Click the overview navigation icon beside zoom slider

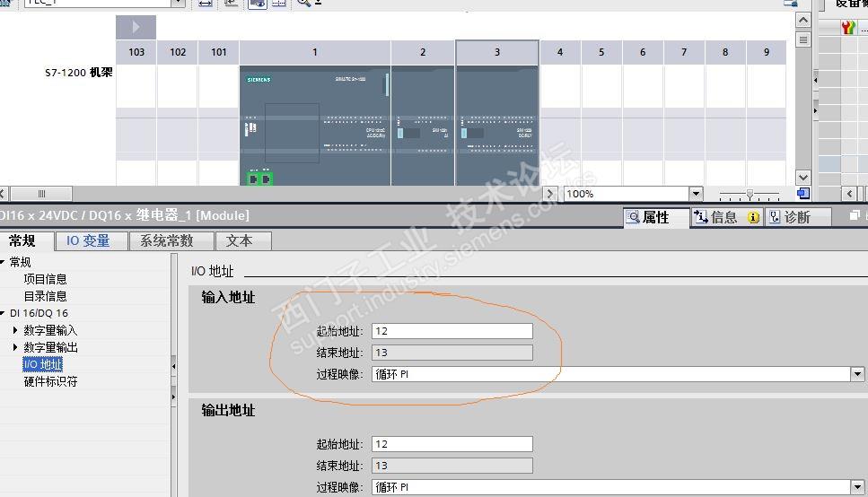tap(803, 194)
